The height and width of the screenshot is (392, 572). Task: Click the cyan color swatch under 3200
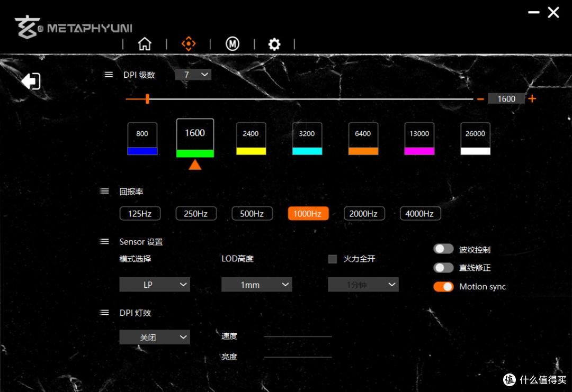coord(307,151)
